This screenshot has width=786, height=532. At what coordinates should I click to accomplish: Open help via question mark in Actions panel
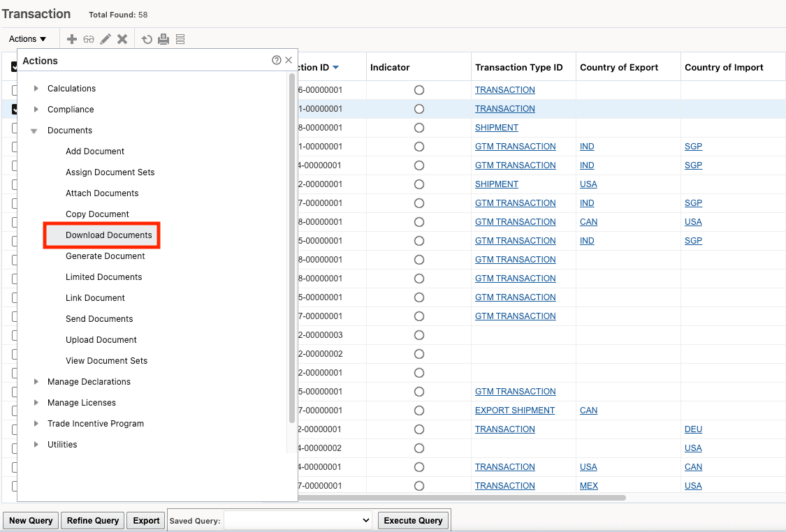[276, 60]
